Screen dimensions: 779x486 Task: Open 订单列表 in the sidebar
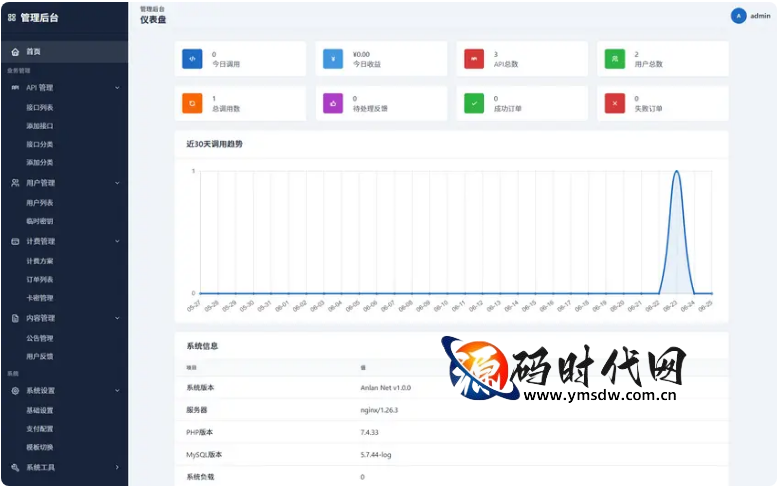pyautogui.click(x=40, y=279)
